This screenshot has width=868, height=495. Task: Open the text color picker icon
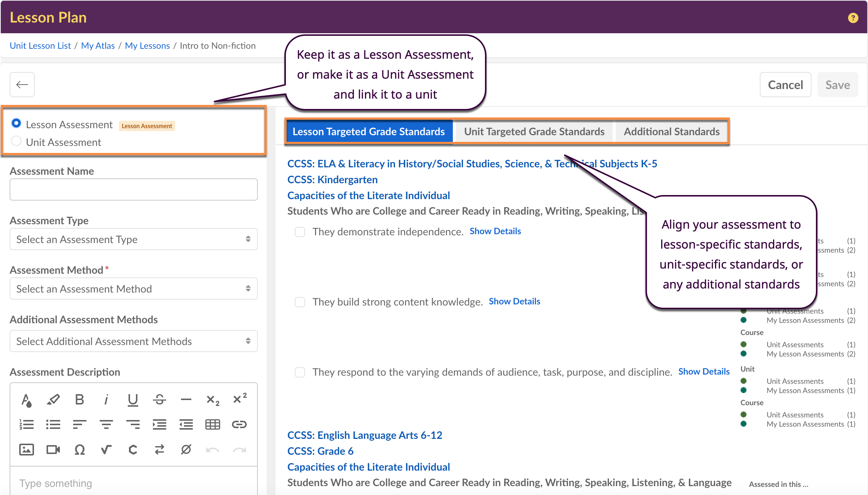(26, 399)
